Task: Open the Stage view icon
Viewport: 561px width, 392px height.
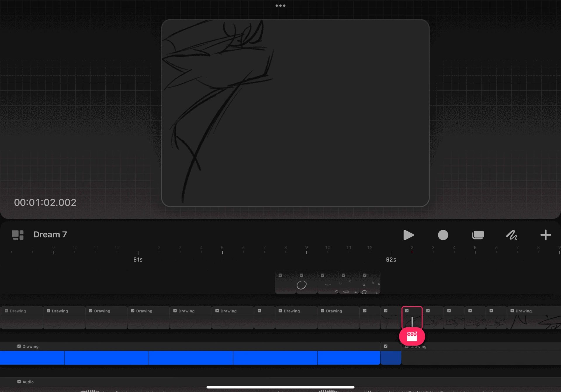Action: pyautogui.click(x=478, y=235)
